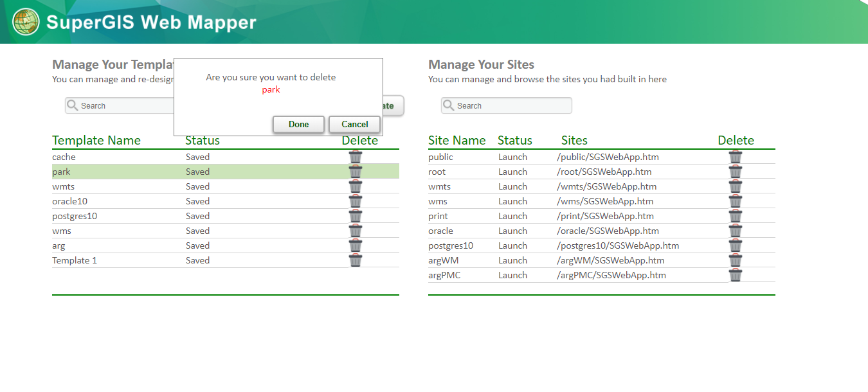This screenshot has height=392, width=868.
Task: Open /oracle/SGSWebApp.htm site link
Action: coord(608,231)
